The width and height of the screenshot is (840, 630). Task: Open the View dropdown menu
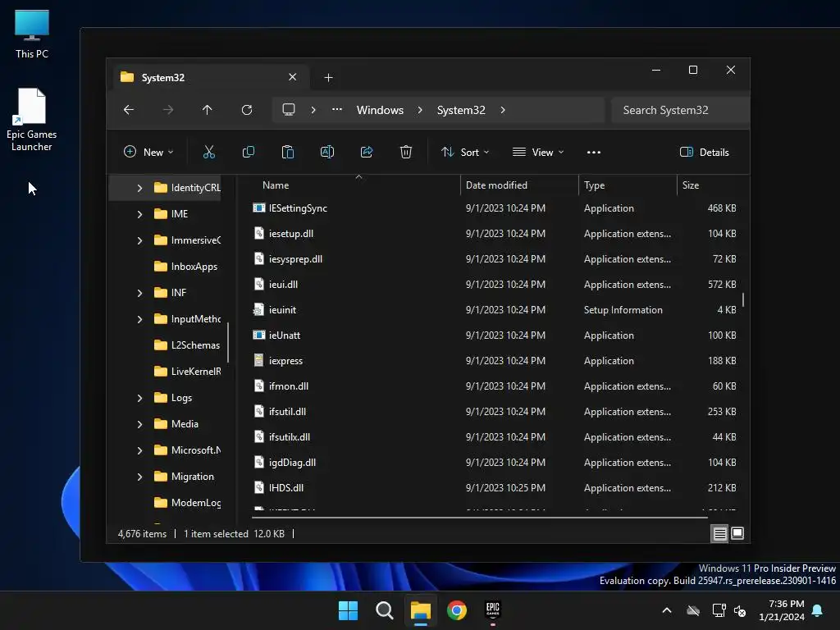[538, 152]
